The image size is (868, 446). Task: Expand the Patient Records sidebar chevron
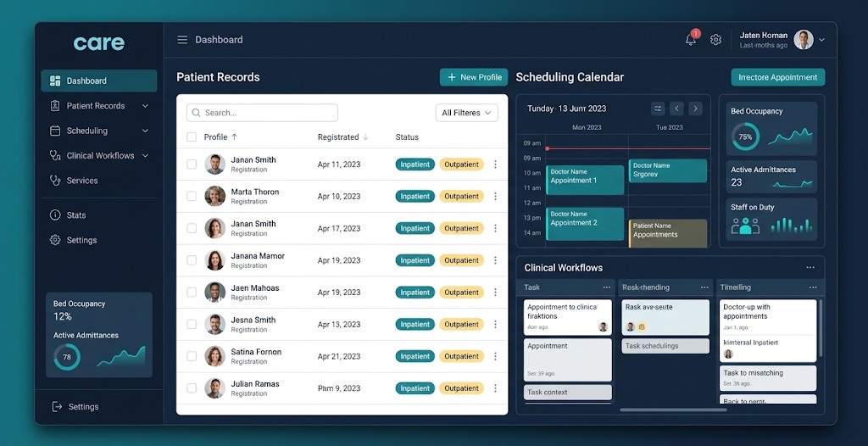(x=145, y=106)
